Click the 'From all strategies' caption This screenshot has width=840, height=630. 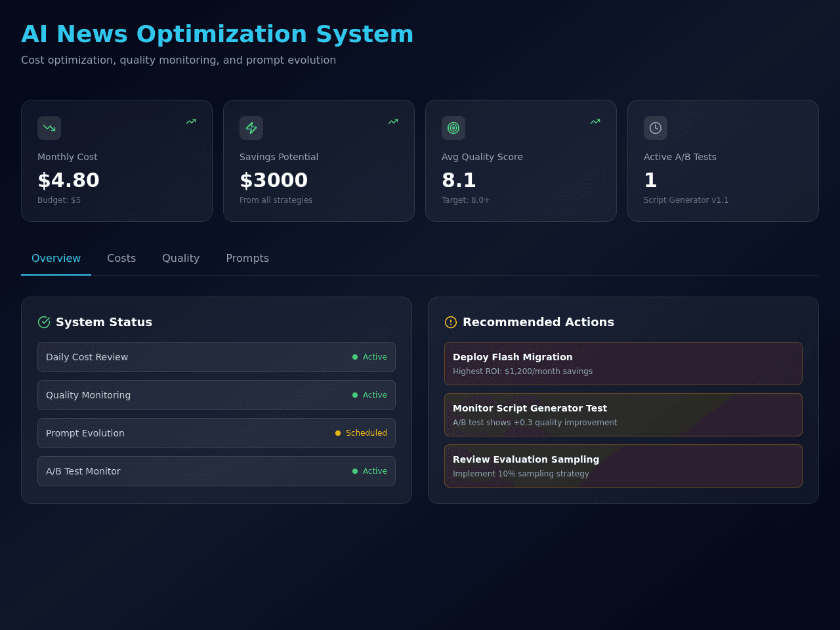point(276,200)
